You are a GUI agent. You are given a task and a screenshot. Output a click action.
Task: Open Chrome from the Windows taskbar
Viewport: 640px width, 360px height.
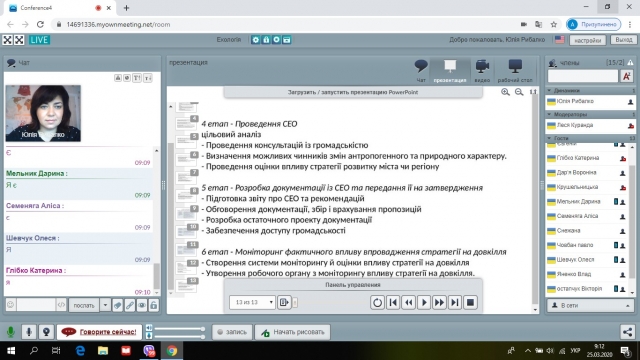point(172,351)
